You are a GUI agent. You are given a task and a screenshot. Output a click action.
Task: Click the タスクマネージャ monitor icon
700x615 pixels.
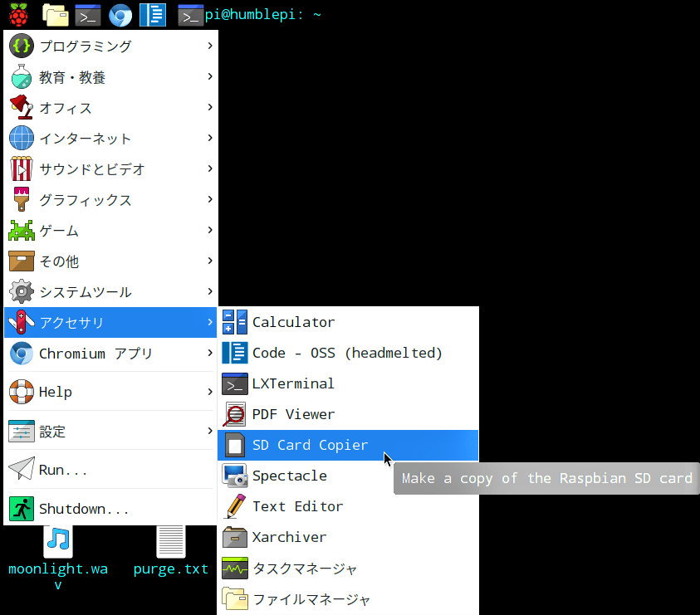point(235,568)
